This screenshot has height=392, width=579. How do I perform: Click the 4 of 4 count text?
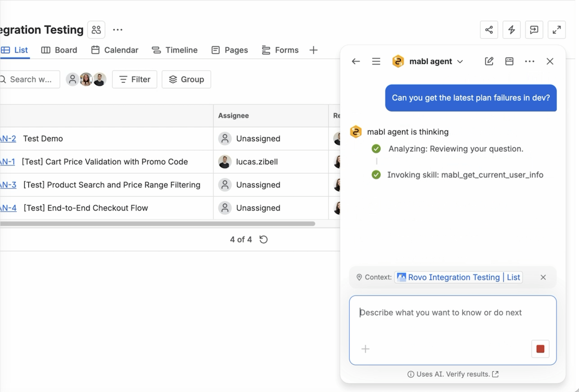click(x=241, y=240)
